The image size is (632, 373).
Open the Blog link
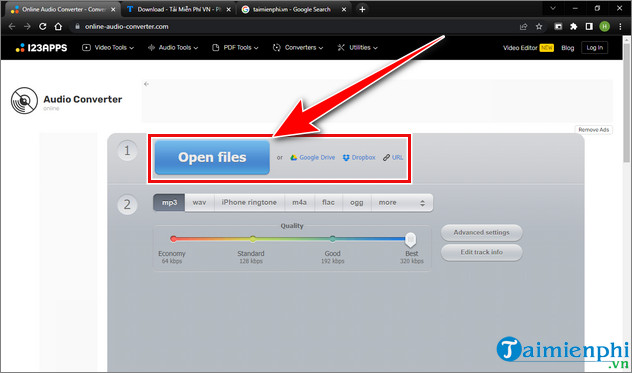tap(568, 48)
